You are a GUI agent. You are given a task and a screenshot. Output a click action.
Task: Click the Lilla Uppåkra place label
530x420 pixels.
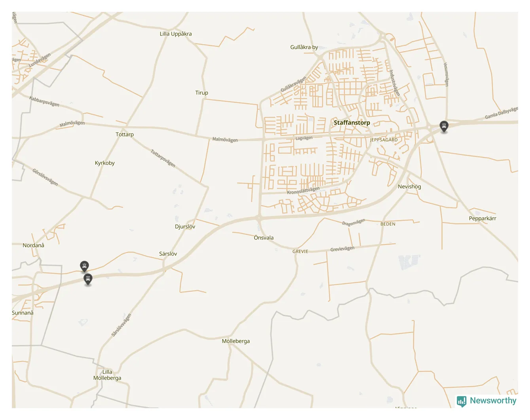click(176, 34)
